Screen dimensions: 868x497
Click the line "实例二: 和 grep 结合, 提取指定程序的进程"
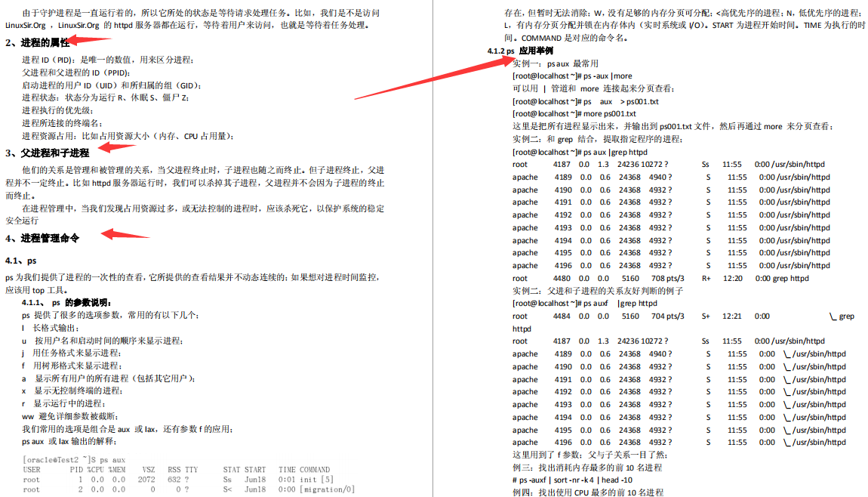(x=597, y=139)
